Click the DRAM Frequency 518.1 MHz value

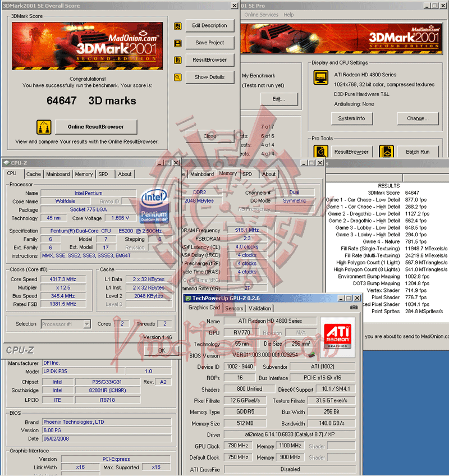pos(247,230)
